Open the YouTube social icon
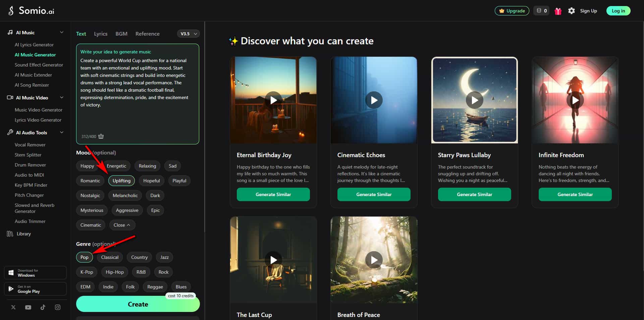Viewport: 644px width, 320px height. click(x=28, y=307)
